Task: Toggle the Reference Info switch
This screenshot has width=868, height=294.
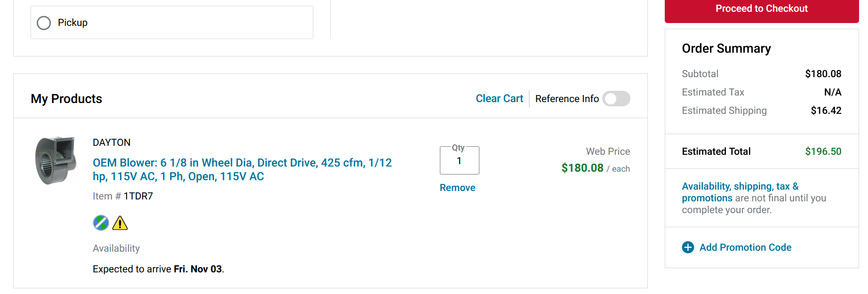Action: tap(616, 99)
